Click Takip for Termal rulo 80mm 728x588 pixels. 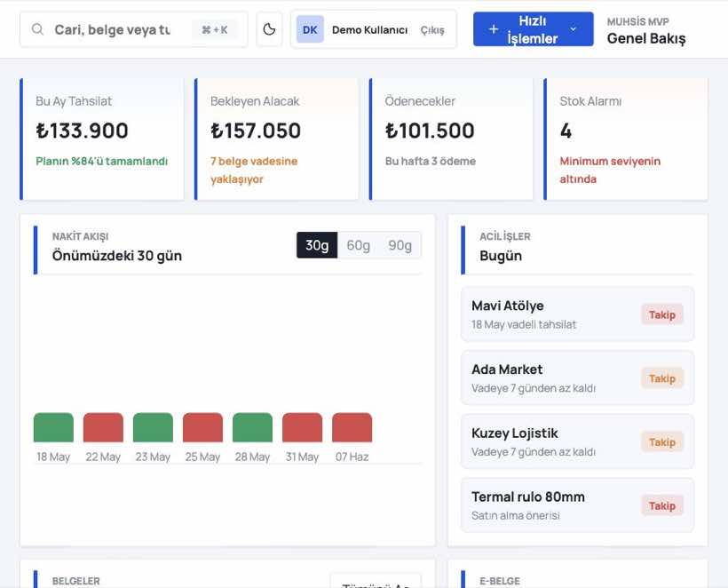pyautogui.click(x=662, y=505)
